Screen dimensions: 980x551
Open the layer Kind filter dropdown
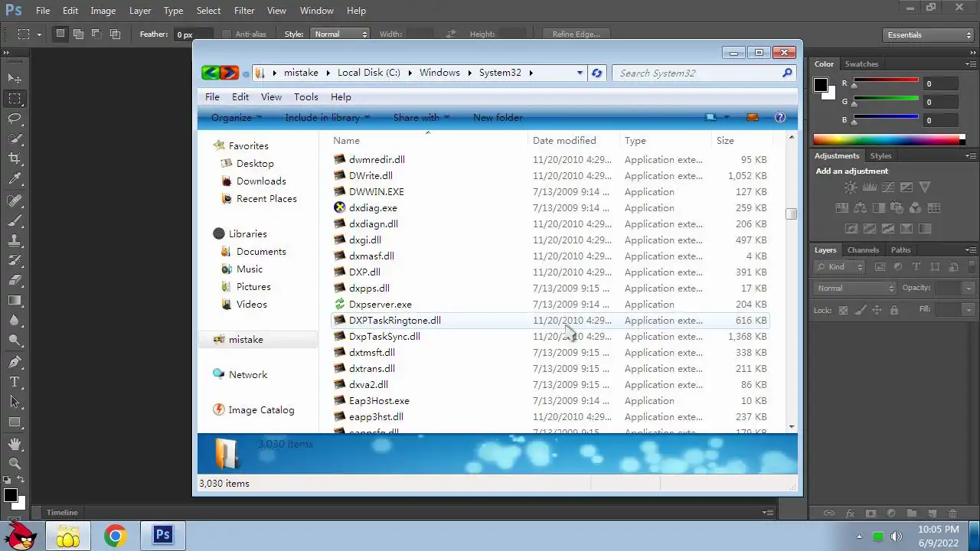(840, 267)
